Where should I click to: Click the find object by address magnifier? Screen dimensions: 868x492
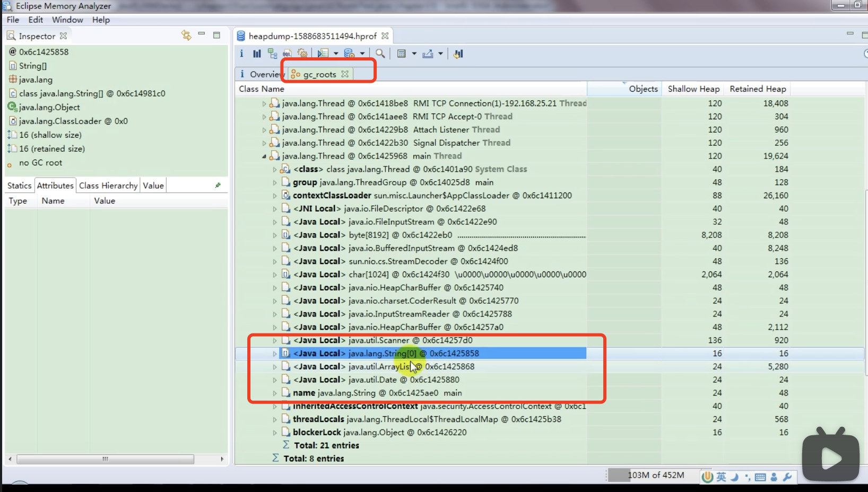tap(380, 54)
